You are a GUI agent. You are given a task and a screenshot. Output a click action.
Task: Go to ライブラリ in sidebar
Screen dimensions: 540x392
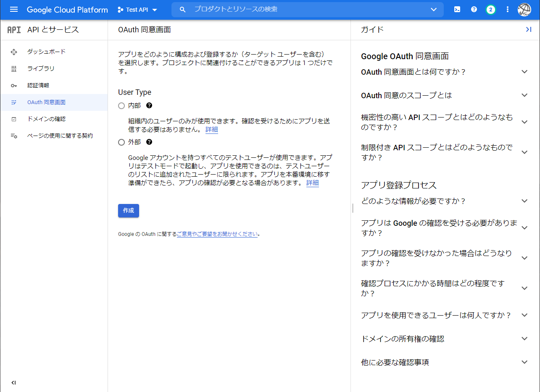(54, 69)
